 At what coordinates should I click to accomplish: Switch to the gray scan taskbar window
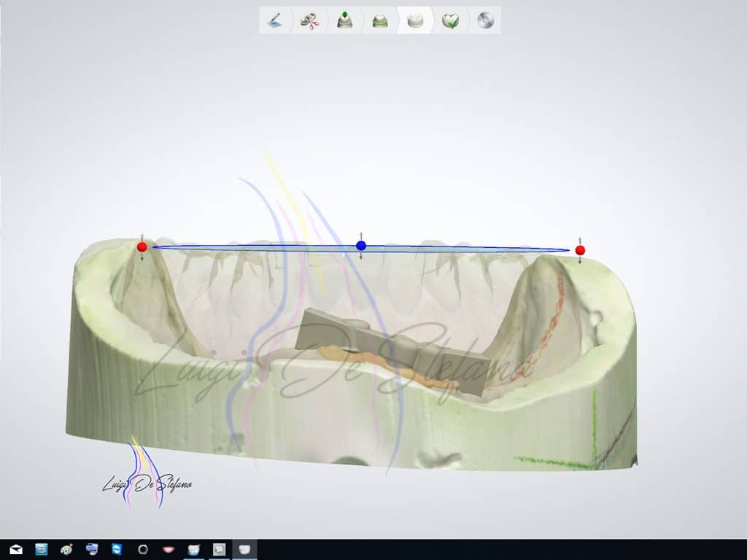coord(219,549)
